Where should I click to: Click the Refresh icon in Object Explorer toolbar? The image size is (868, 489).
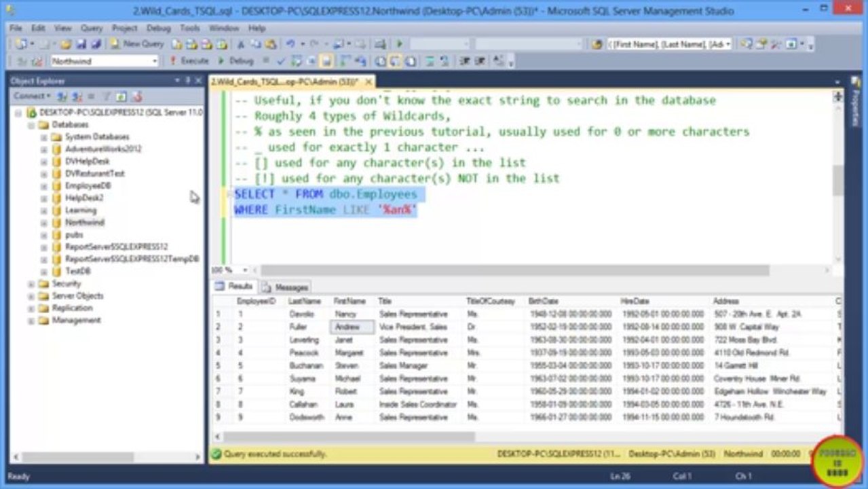click(x=121, y=96)
